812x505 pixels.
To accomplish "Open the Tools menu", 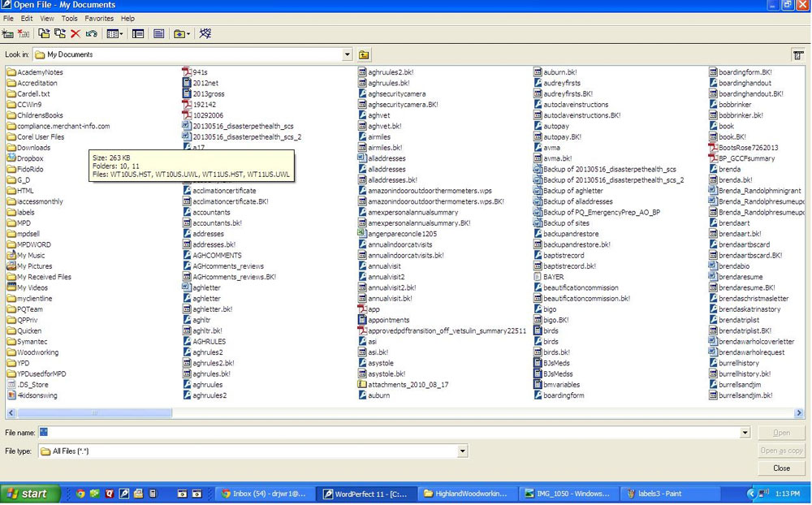I will 70,18.
